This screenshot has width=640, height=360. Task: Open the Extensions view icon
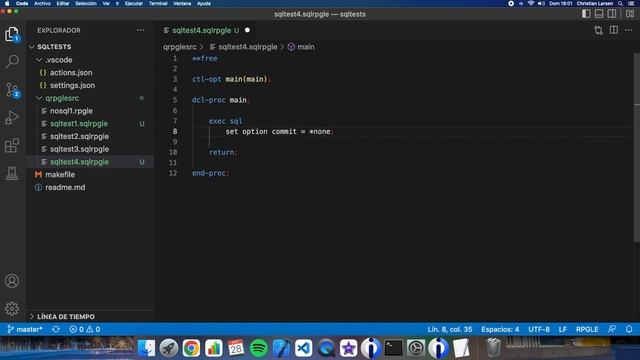(x=12, y=145)
